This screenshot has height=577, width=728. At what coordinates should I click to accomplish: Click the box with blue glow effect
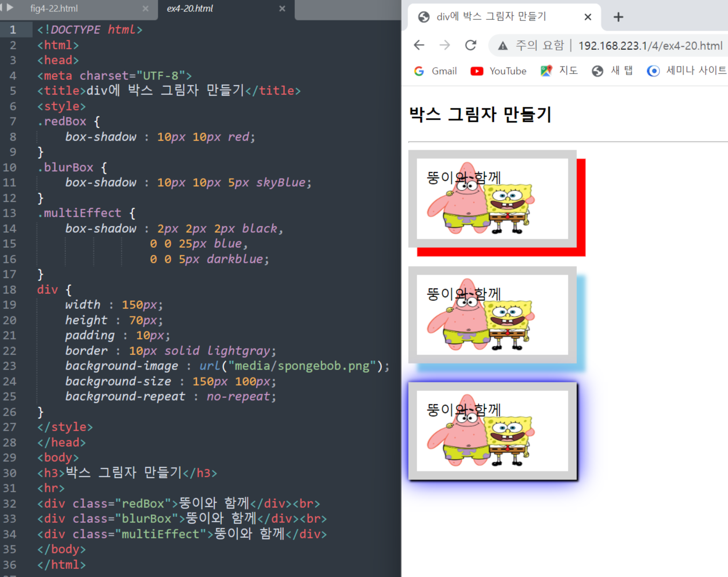492,431
